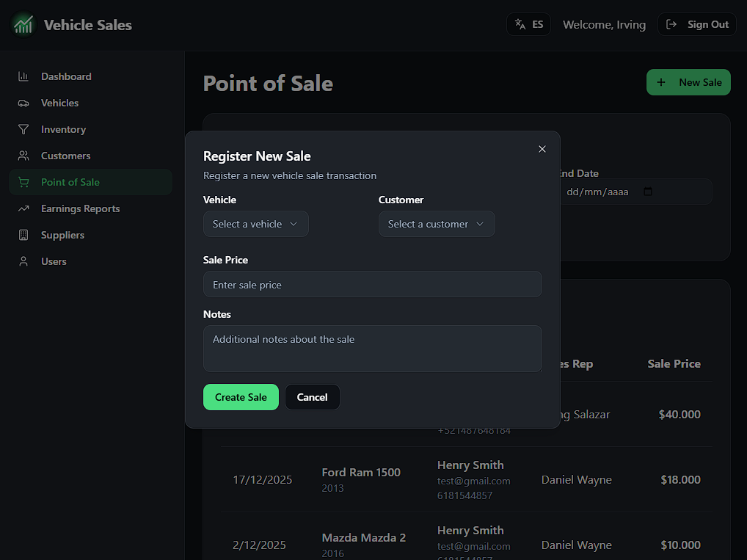747x560 pixels.
Task: Open Earnings Reports page
Action: (90, 208)
